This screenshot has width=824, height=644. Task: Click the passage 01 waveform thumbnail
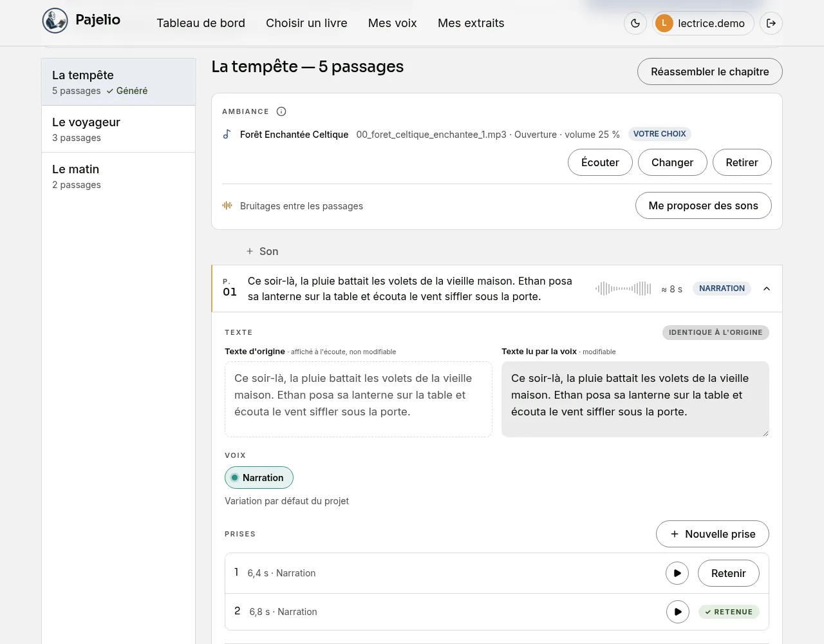[x=623, y=289]
